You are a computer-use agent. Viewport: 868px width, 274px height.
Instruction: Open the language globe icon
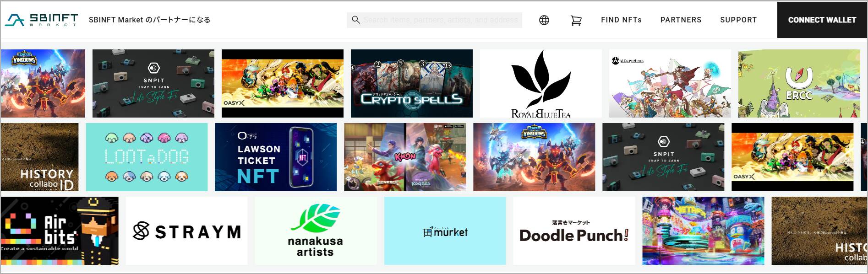coord(544,20)
